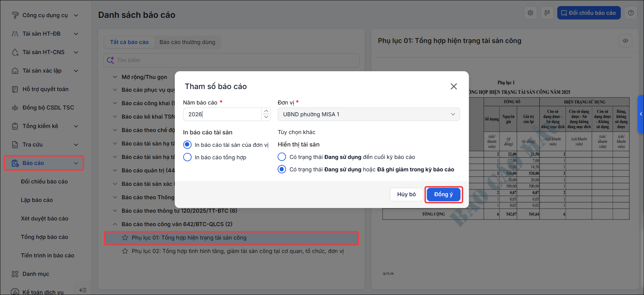Open Lập báo cáo submenu item
The image size is (644, 295).
(x=37, y=200)
